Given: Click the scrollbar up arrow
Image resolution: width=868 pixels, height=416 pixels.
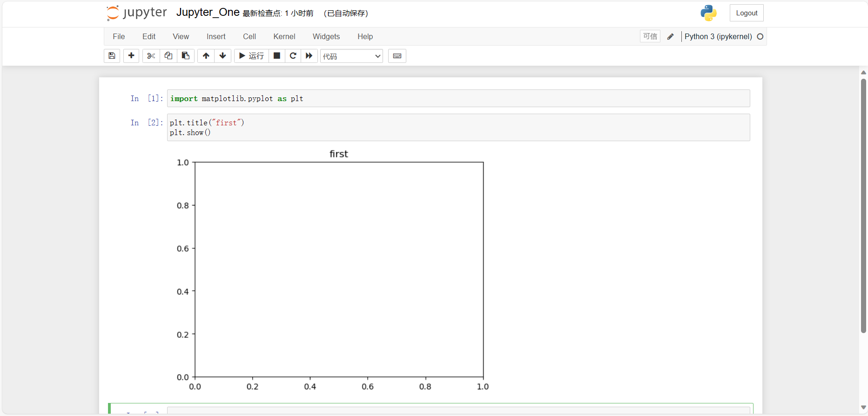Looking at the screenshot, I should [x=863, y=72].
